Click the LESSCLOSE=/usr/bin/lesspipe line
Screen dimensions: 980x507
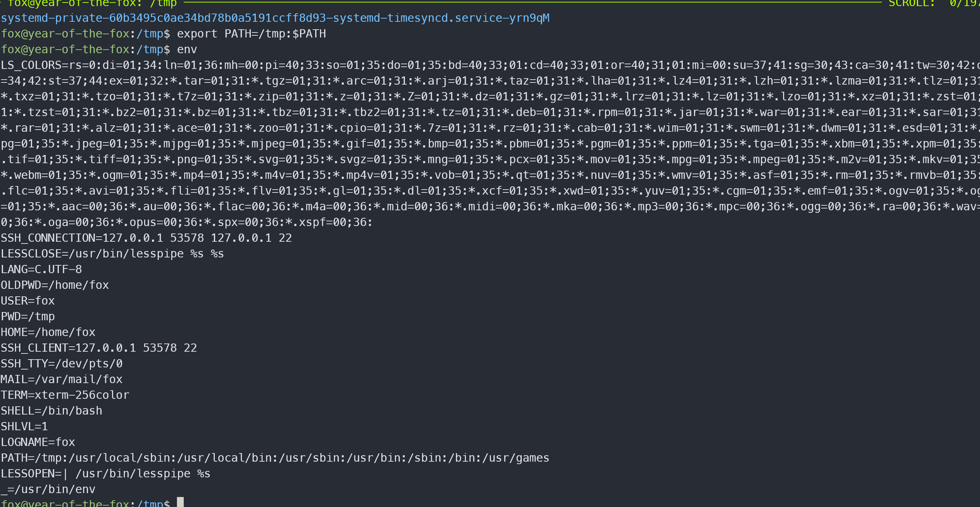pos(113,254)
